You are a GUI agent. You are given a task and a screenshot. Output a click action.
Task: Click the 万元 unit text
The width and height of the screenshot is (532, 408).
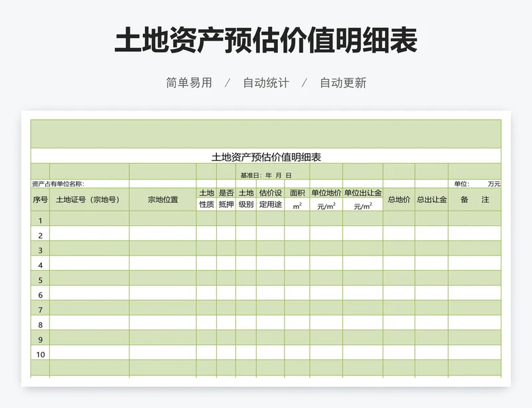pos(494,184)
